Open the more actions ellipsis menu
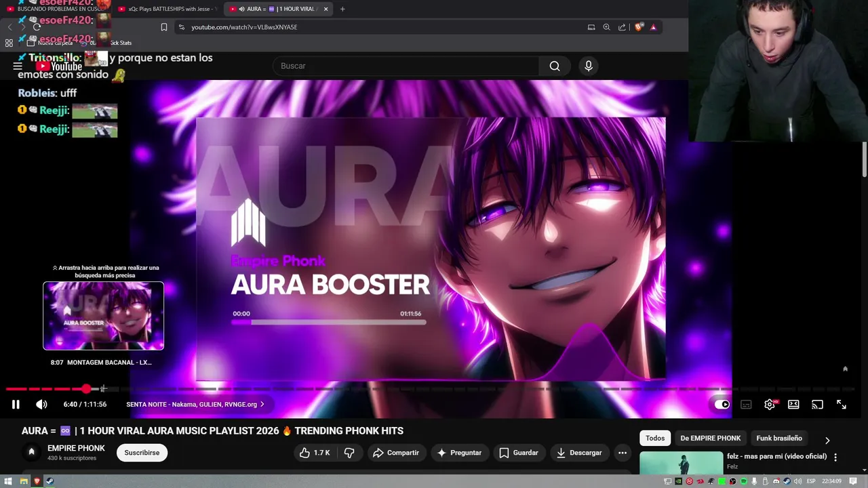Image resolution: width=868 pixels, height=488 pixels. (623, 453)
